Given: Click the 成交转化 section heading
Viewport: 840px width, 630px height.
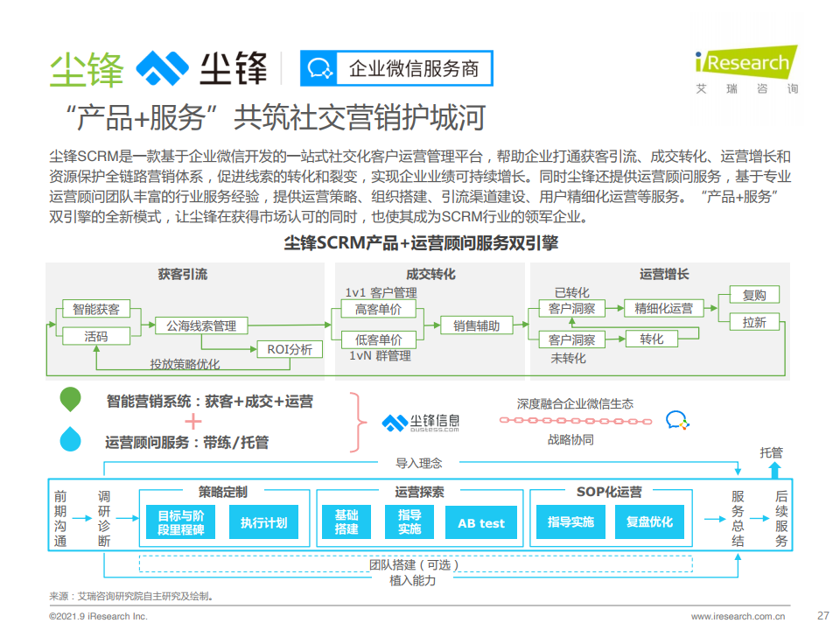Looking at the screenshot, I should tap(430, 274).
